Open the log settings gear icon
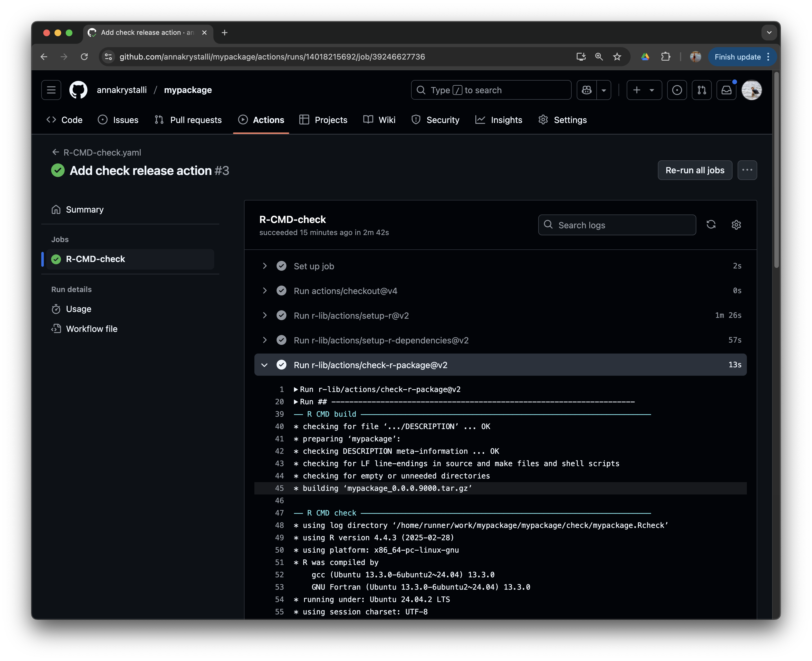 [736, 225]
